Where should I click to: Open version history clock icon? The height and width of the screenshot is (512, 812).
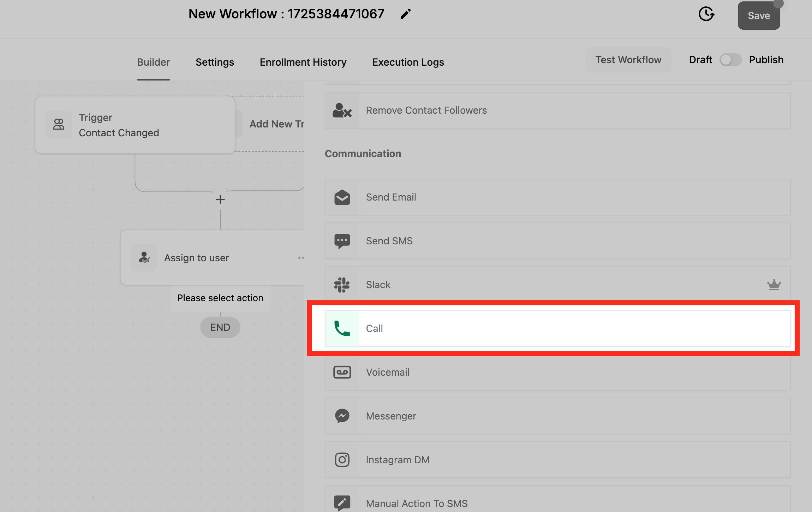pos(706,14)
